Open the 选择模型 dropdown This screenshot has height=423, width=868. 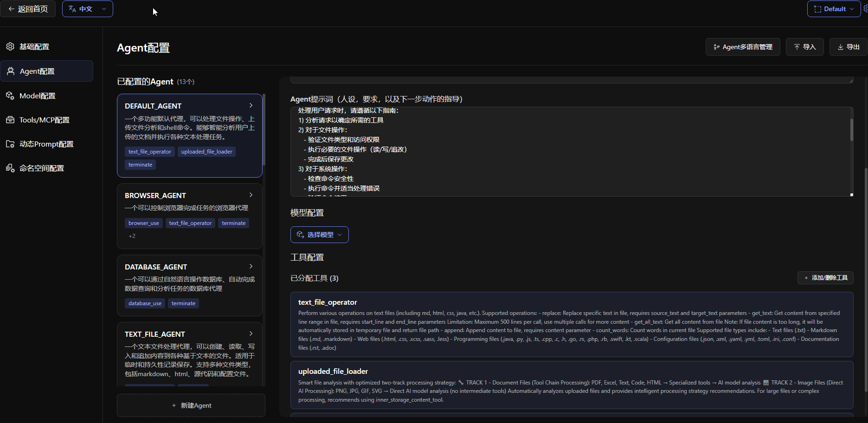coord(319,235)
